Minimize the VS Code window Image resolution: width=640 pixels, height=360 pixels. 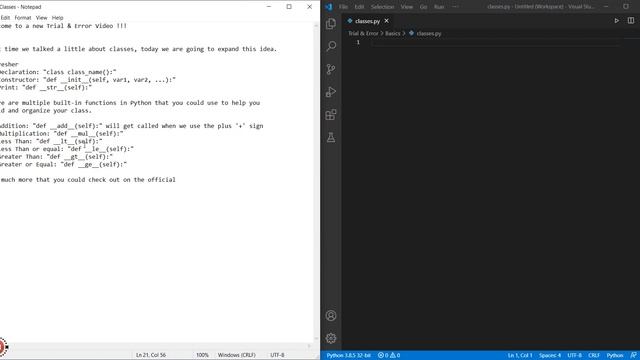tap(606, 7)
